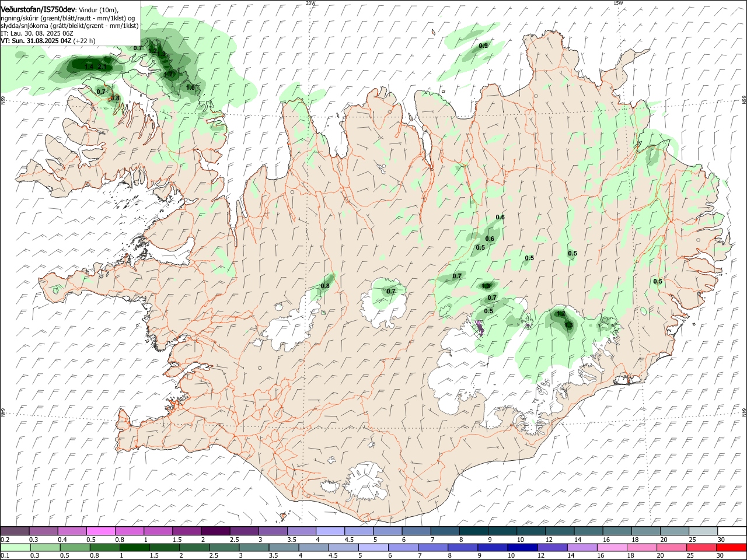
Task: Click the darkest green swatch between 1 and 1.5
Action: (x=135, y=547)
